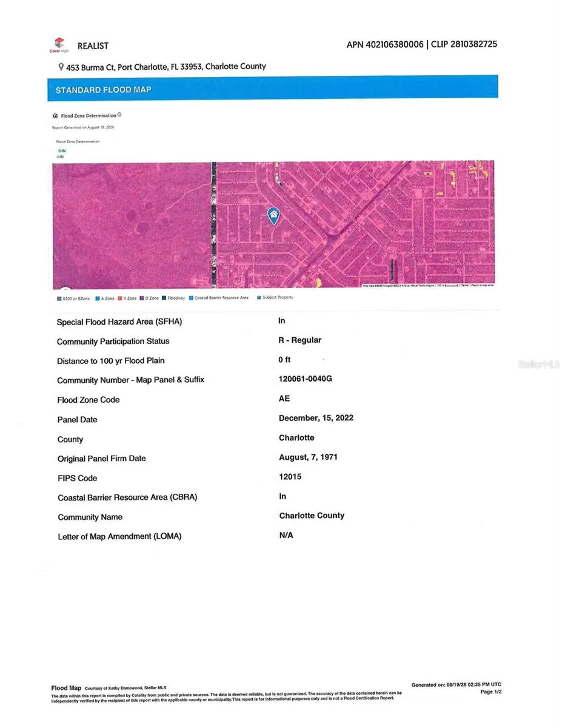Click the Subject Property legend icon
The width and height of the screenshot is (562, 728).
259,298
